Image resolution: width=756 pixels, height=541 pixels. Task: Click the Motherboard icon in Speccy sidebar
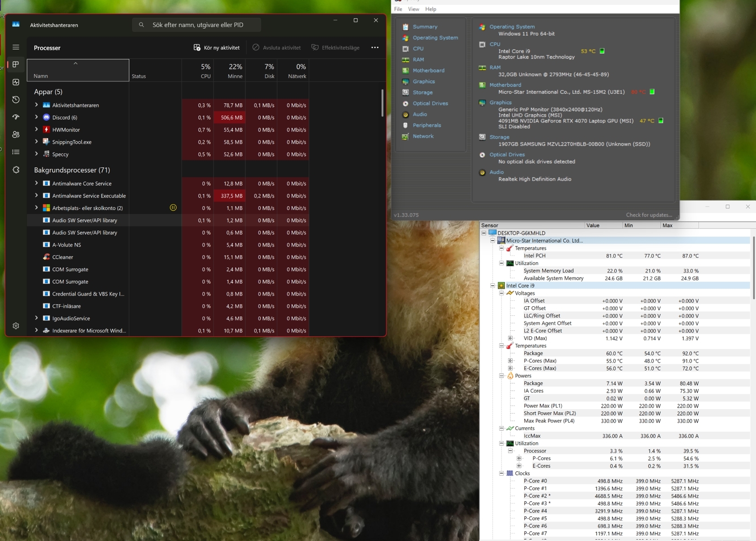(405, 71)
